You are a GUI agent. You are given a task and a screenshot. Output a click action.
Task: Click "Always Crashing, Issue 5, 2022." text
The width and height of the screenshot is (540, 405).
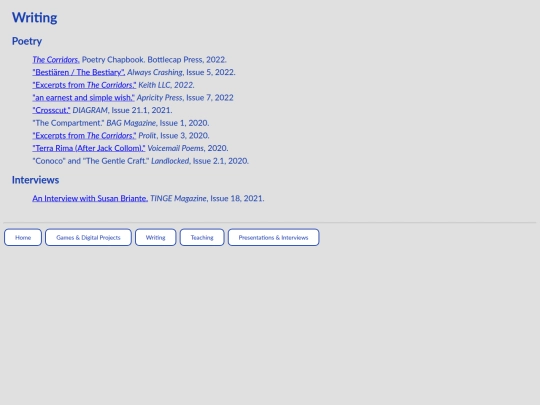click(x=181, y=72)
